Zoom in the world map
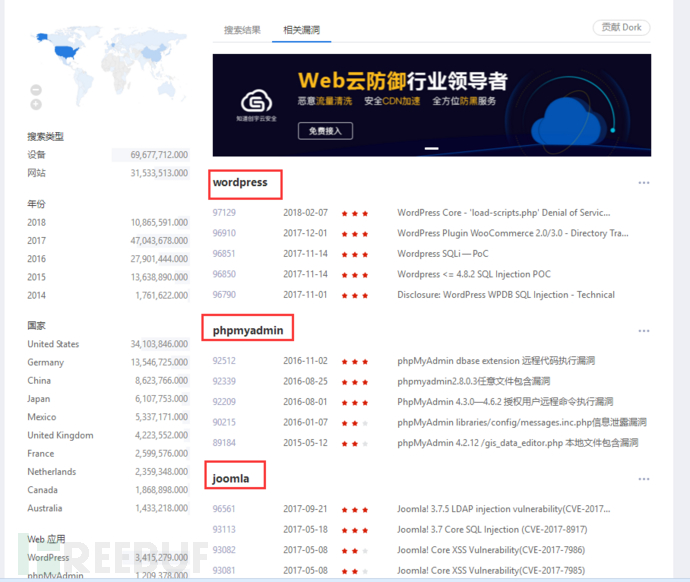This screenshot has width=690, height=582. [36, 104]
